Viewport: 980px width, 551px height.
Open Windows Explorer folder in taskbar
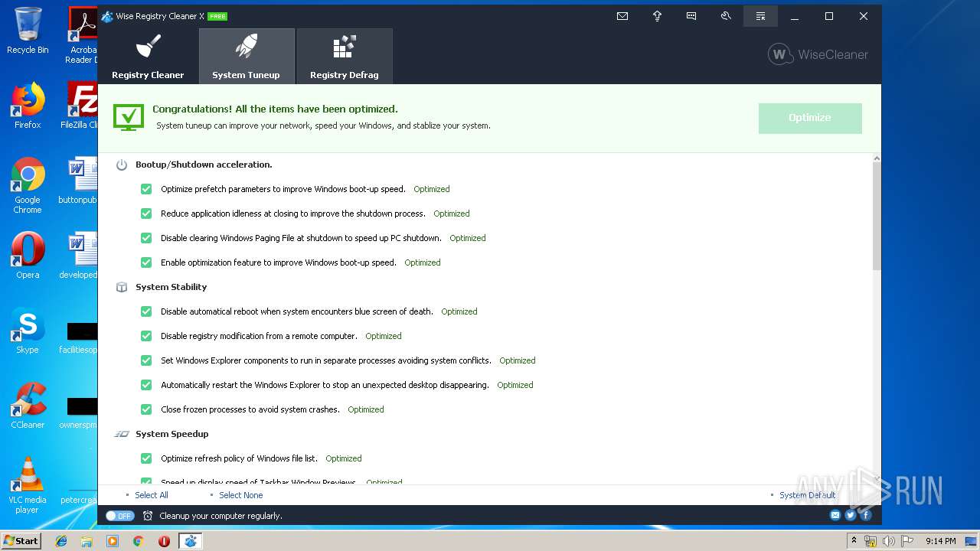coord(87,541)
